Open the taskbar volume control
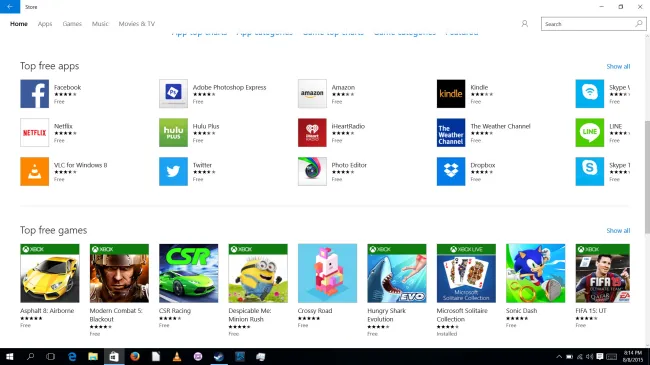The height and width of the screenshot is (365, 650). point(589,357)
